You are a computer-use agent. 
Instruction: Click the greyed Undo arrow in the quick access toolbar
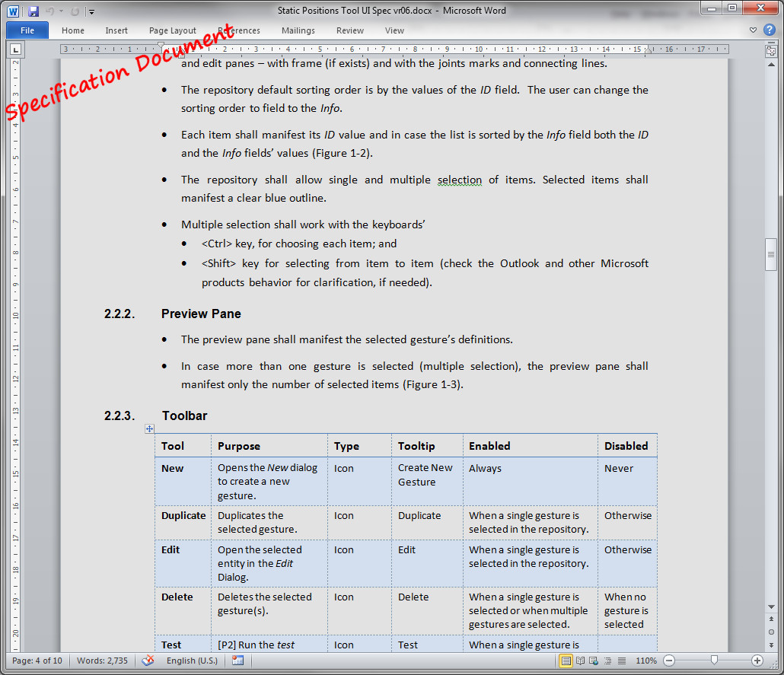click(x=50, y=11)
